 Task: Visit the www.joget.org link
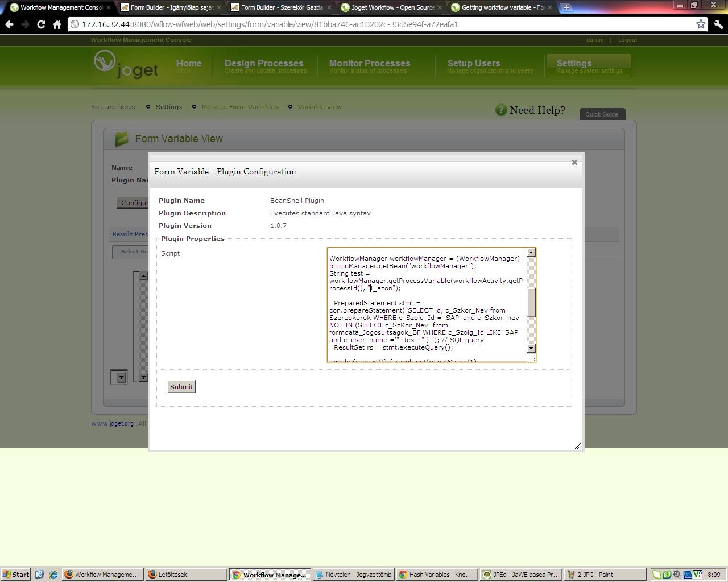pyautogui.click(x=113, y=423)
